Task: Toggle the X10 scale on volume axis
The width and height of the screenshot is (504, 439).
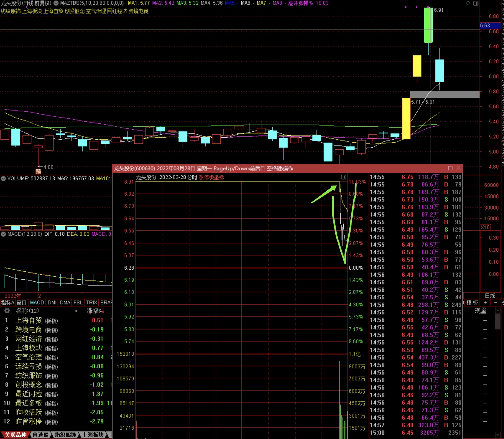Action: [485, 227]
